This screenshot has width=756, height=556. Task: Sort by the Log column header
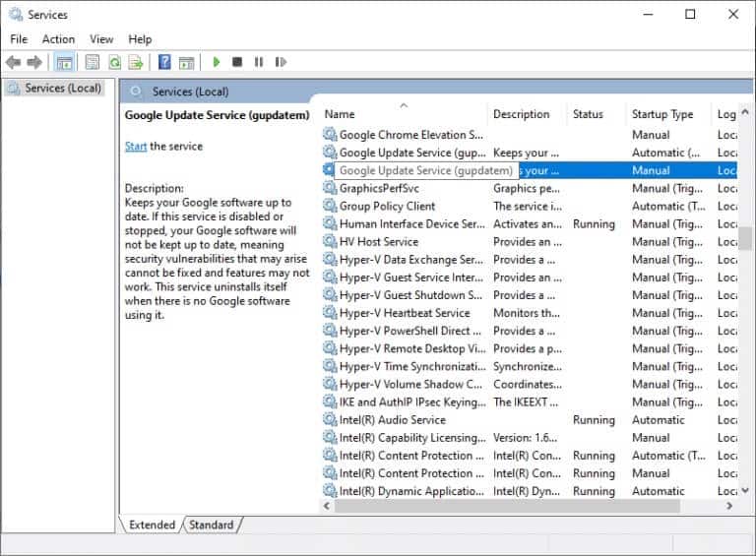point(726,114)
